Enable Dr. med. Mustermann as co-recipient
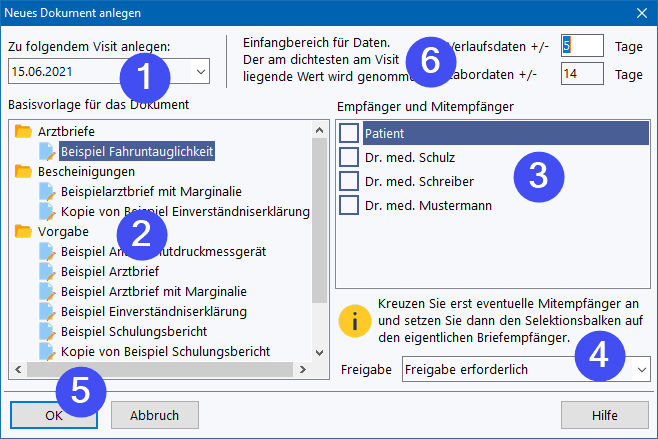The width and height of the screenshot is (658, 439). 348,205
